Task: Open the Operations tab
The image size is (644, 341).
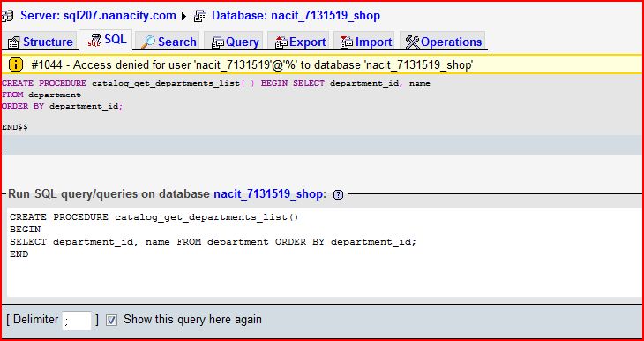Action: tap(443, 42)
